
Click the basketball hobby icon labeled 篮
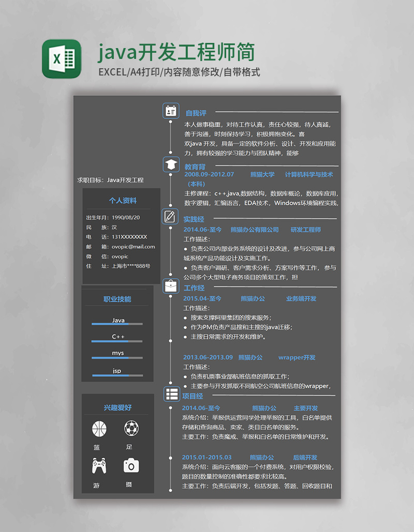pos(98,429)
